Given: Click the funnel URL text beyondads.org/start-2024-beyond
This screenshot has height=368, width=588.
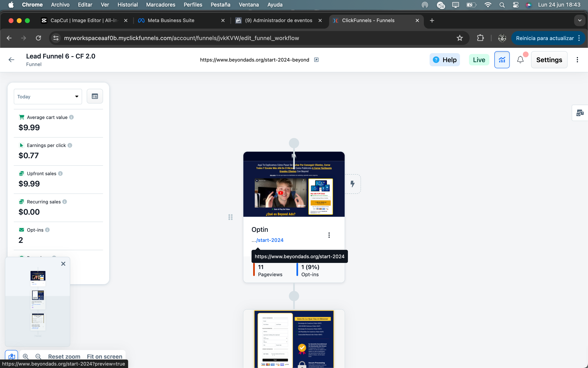Looking at the screenshot, I should 255,60.
